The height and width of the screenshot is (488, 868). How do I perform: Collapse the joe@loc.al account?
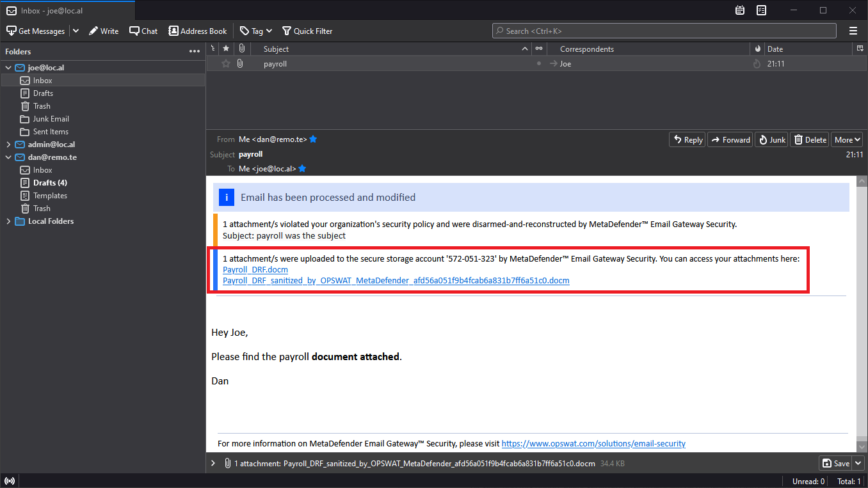(8, 68)
